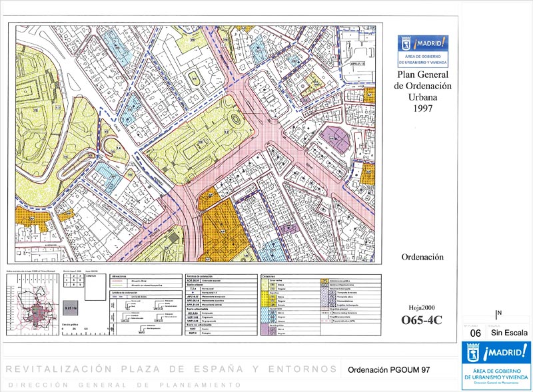Click the gray 0.25 Ha area reference square
The image size is (533, 392).
pyautogui.click(x=68, y=307)
